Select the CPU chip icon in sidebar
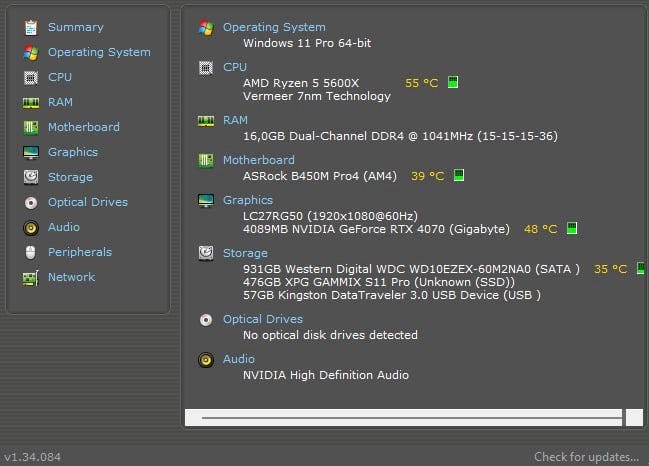Viewport: 649px width, 466px height. 31,78
